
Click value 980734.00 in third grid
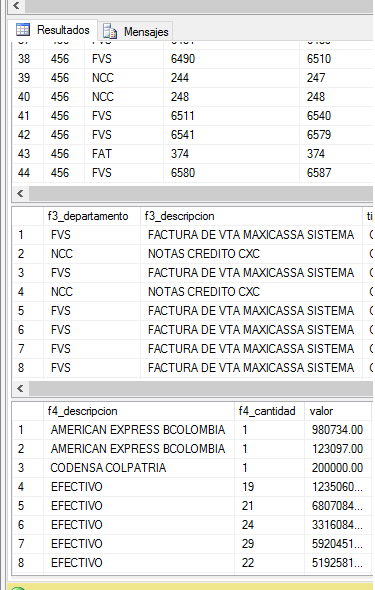[x=338, y=430]
